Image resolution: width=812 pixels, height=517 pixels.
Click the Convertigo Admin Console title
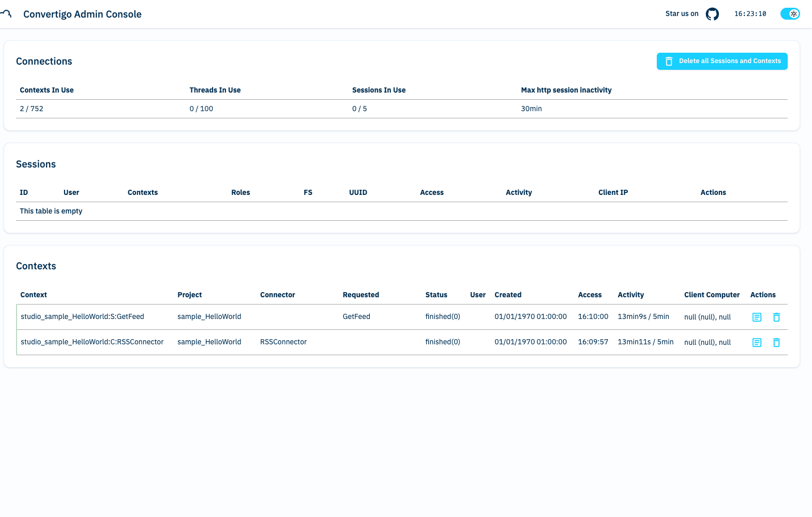(x=82, y=14)
